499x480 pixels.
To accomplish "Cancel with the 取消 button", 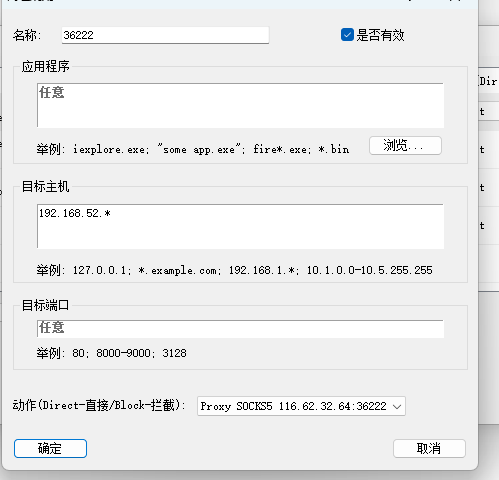I will tap(429, 448).
